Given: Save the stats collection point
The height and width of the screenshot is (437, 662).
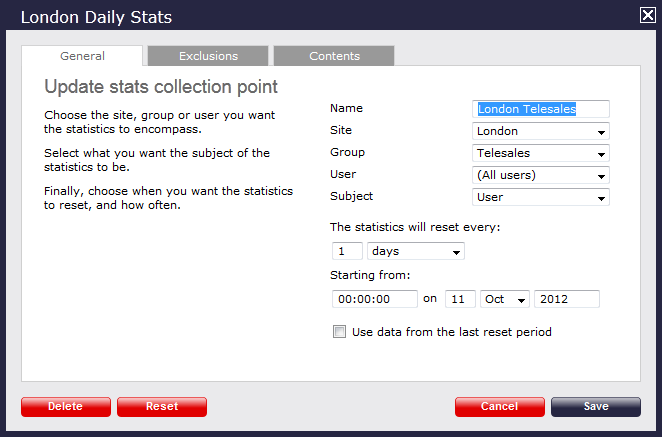Looking at the screenshot, I should tap(595, 407).
